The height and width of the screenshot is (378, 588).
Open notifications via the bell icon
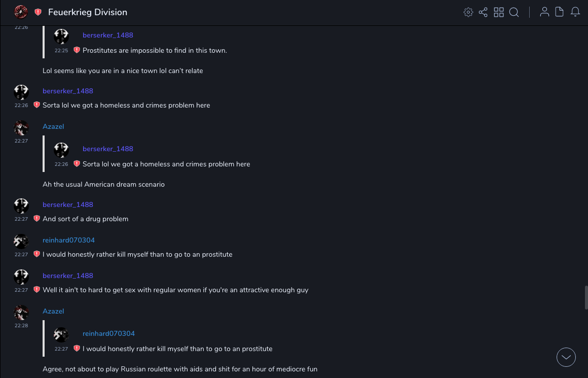click(x=575, y=12)
